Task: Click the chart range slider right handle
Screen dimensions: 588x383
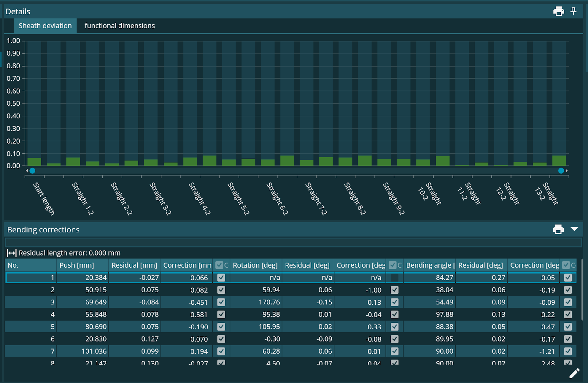Action: pos(561,171)
